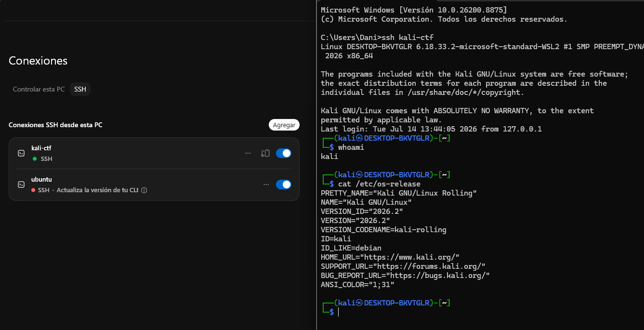Select the kali-ctf connection name
Viewport: 644px width, 330px height.
41,148
